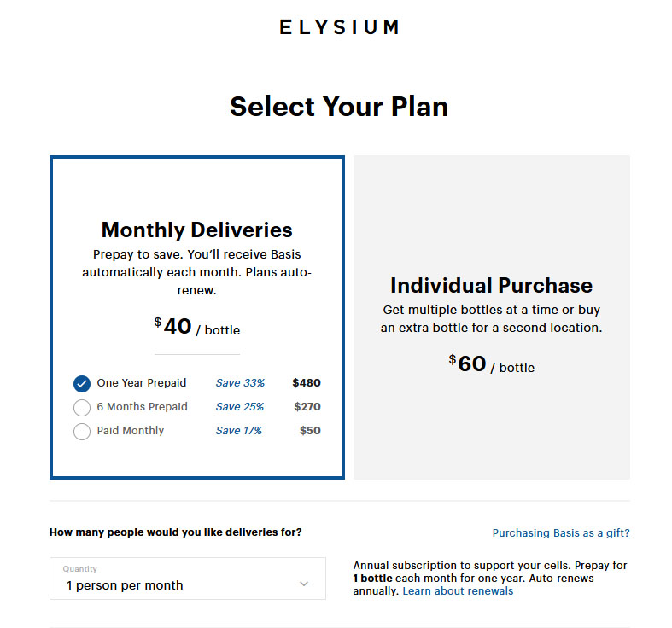Screen dimensions: 672x628
Task: Select the Monthly Deliveries heading
Action: [x=197, y=230]
